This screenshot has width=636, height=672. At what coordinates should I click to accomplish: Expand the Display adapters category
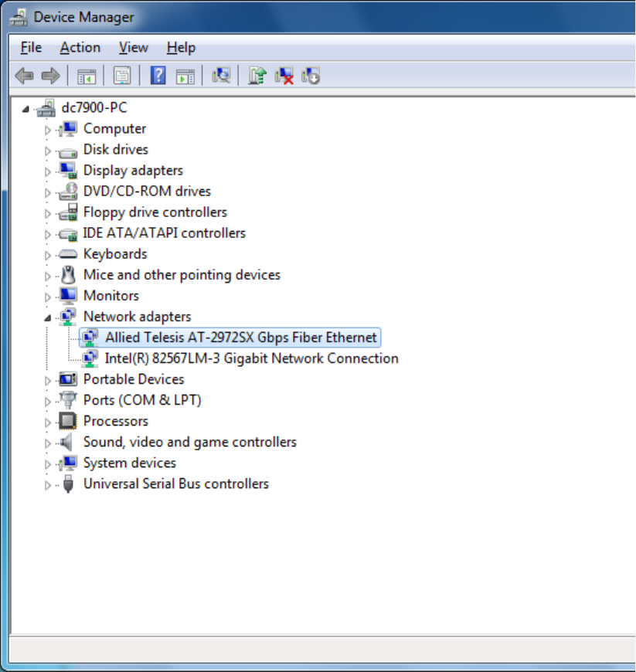(x=48, y=171)
